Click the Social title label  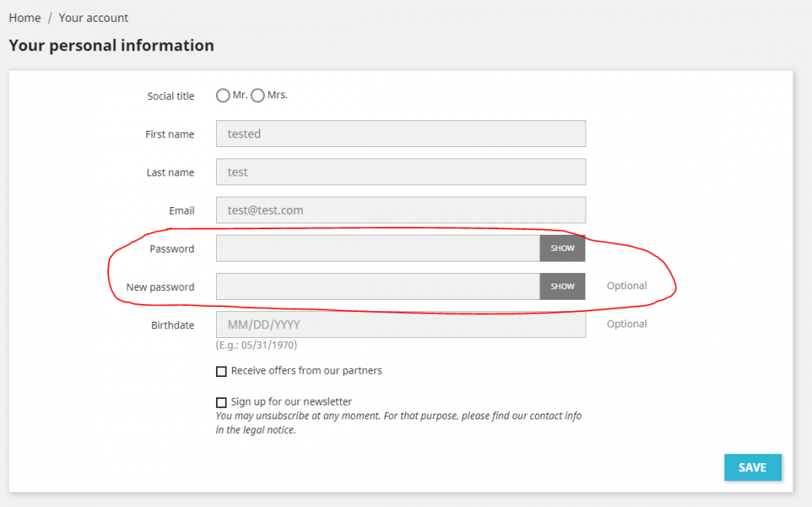point(171,96)
